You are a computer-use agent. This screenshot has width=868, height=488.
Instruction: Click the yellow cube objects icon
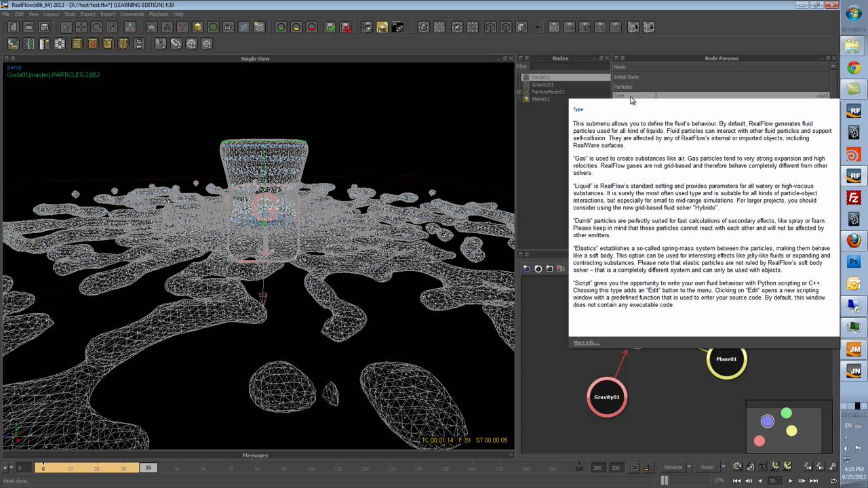(197, 27)
